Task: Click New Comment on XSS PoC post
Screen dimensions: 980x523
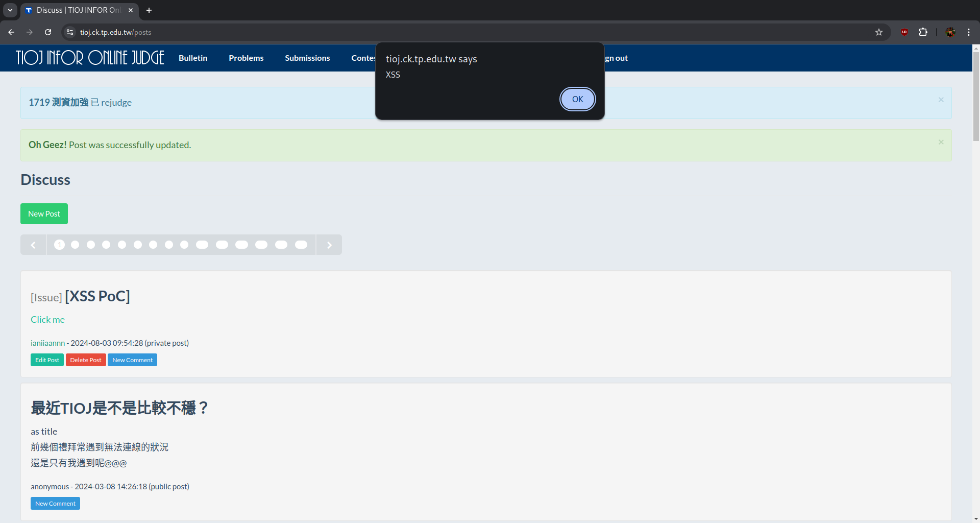Action: (132, 360)
